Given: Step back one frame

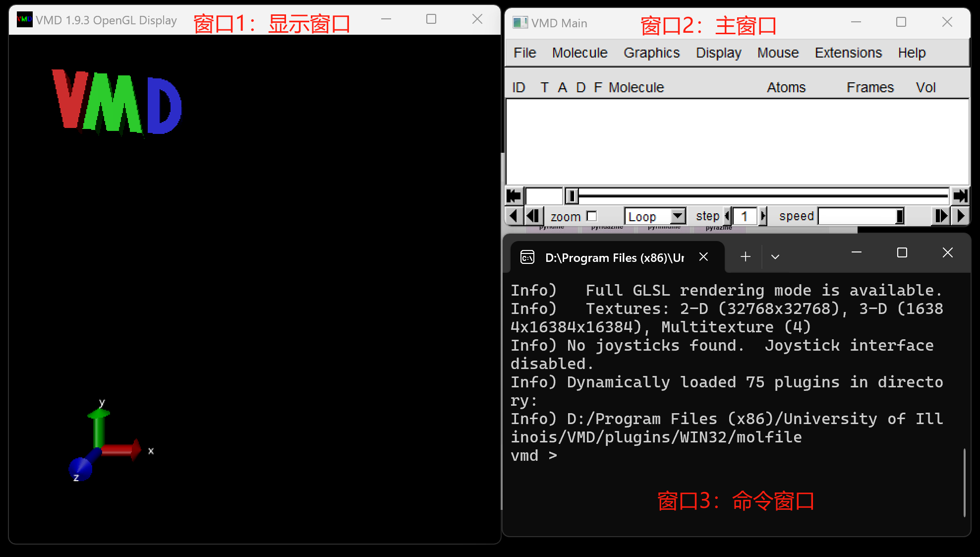Looking at the screenshot, I should click(533, 216).
